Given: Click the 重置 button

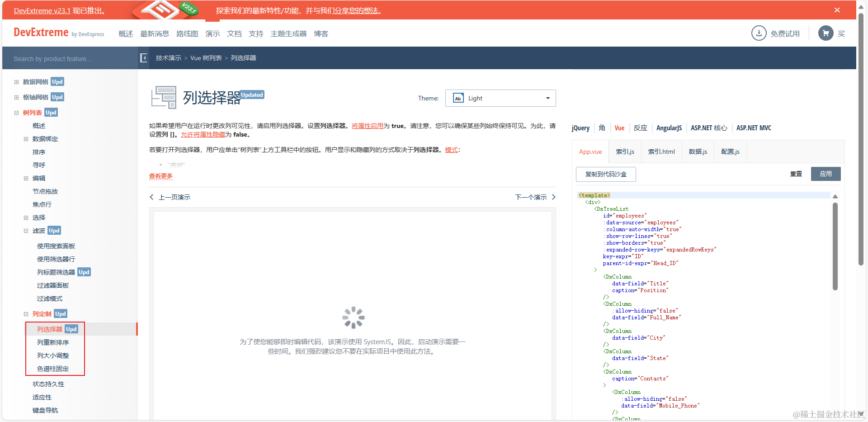Looking at the screenshot, I should pos(796,174).
